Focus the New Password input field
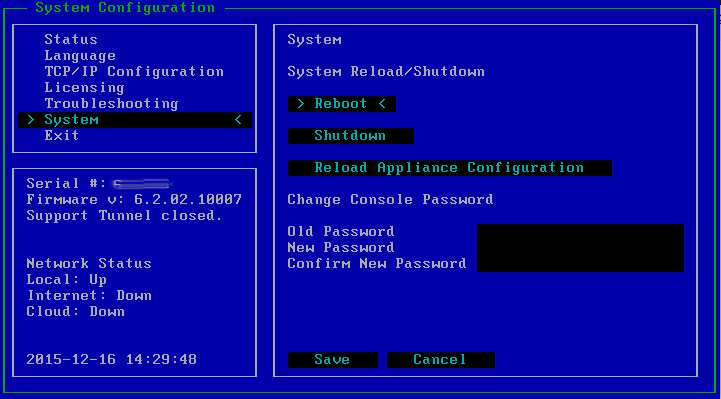Screen dimensions: 721x399 click(580, 248)
